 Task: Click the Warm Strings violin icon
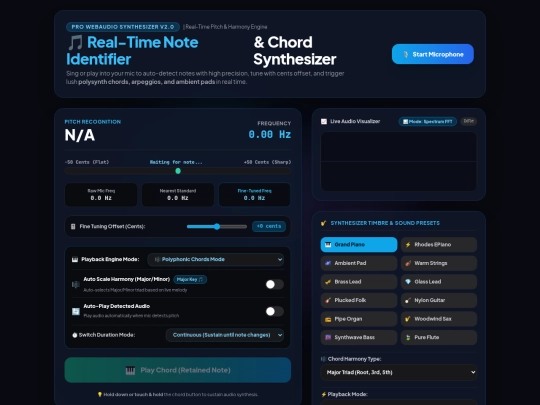point(408,263)
